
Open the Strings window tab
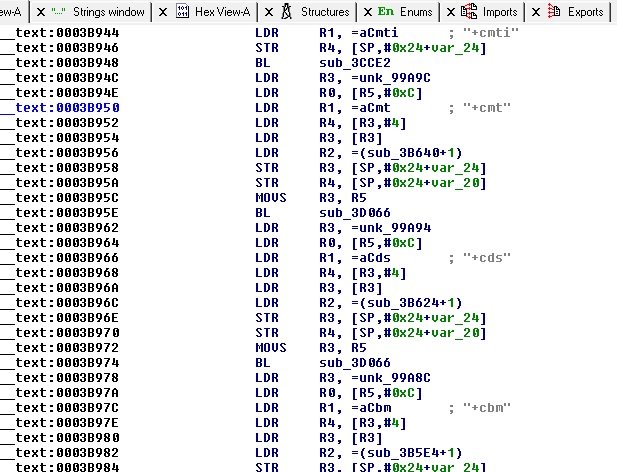pos(109,12)
